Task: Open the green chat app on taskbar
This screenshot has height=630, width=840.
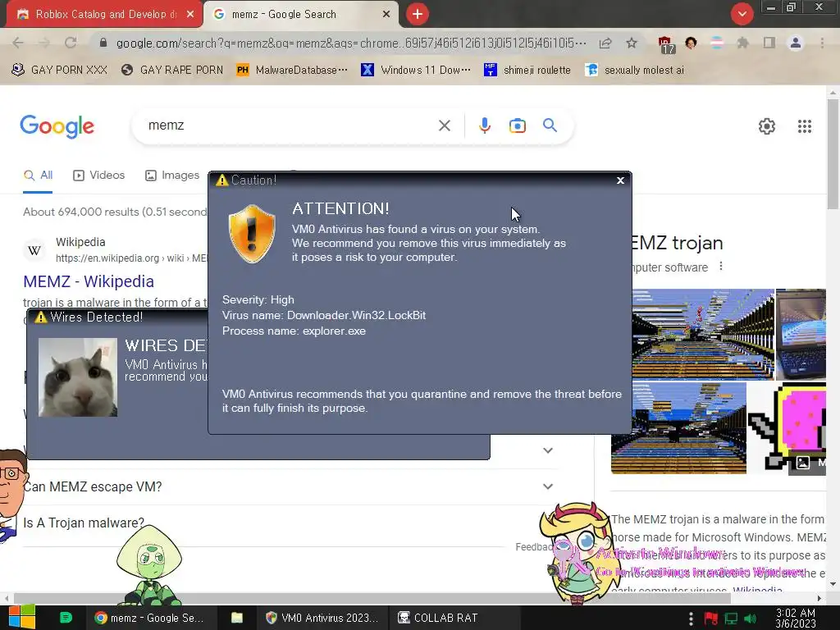Action: pyautogui.click(x=66, y=618)
